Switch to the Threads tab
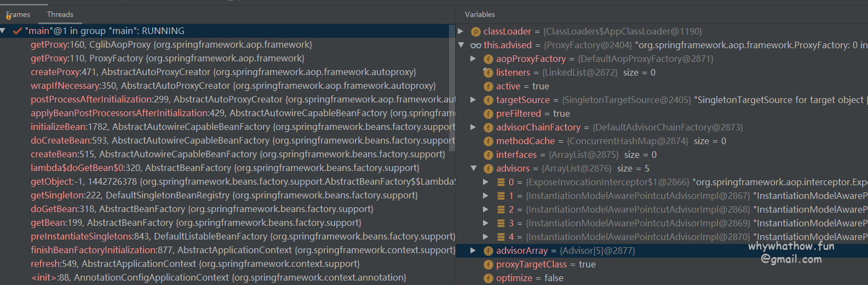The height and width of the screenshot is (285, 868). pyautogui.click(x=60, y=15)
